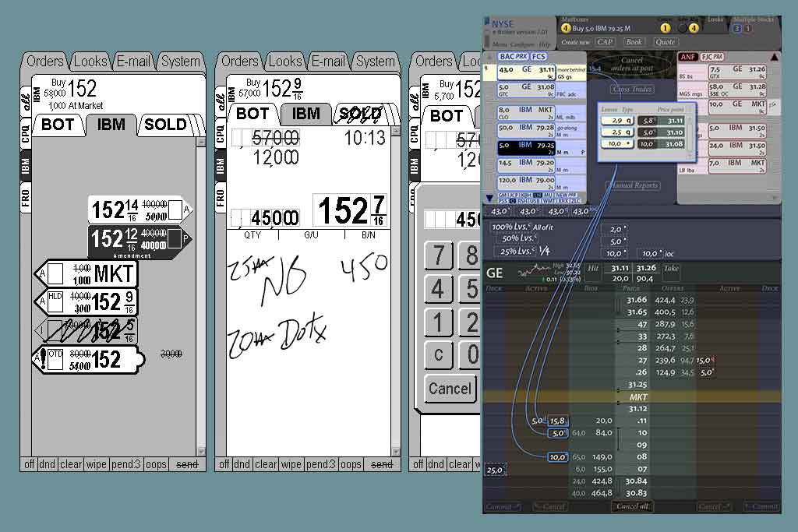Image resolution: width=798 pixels, height=532 pixels.
Task: Click the dark empty circle indicator in NYSE header
Action: point(682,29)
